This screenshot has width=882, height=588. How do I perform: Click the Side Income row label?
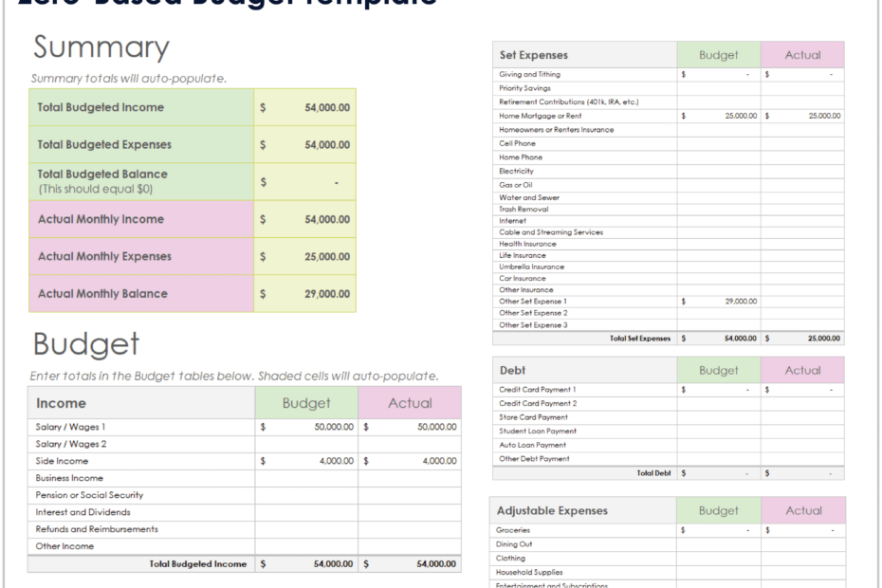pos(62,461)
